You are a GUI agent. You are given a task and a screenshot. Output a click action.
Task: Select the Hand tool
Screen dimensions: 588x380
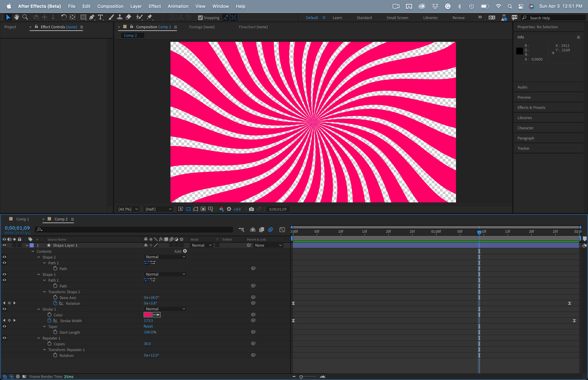point(17,17)
